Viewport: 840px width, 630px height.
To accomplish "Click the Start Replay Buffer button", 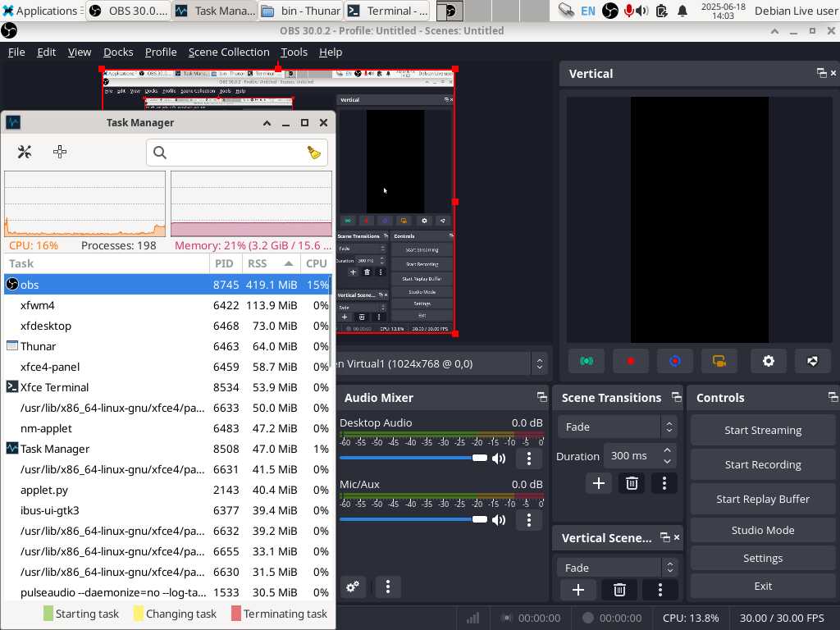I will tap(763, 499).
